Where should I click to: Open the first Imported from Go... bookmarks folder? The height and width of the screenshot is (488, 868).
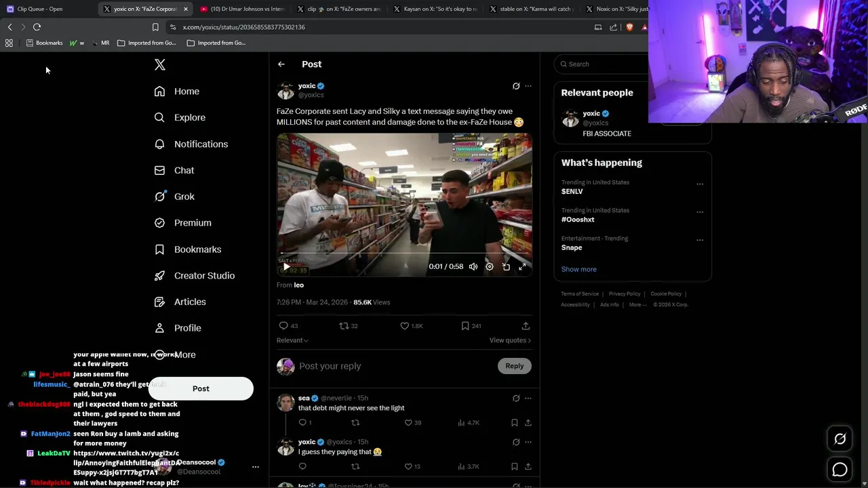[x=146, y=43]
